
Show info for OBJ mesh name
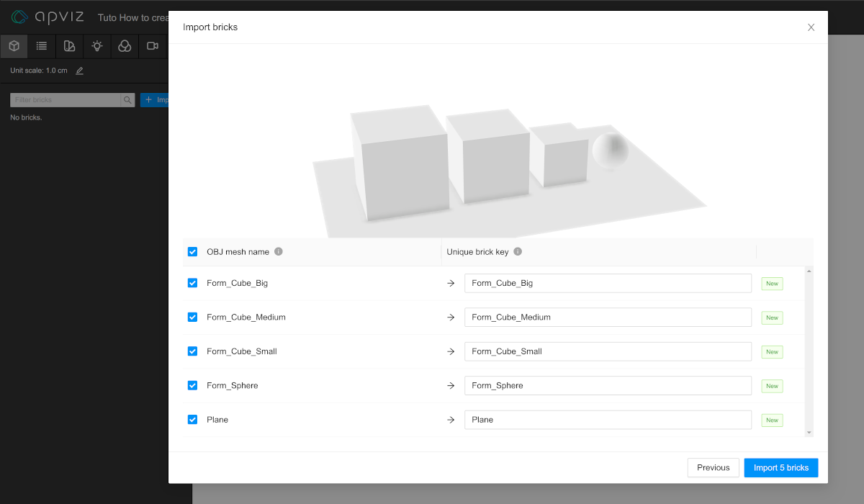279,252
